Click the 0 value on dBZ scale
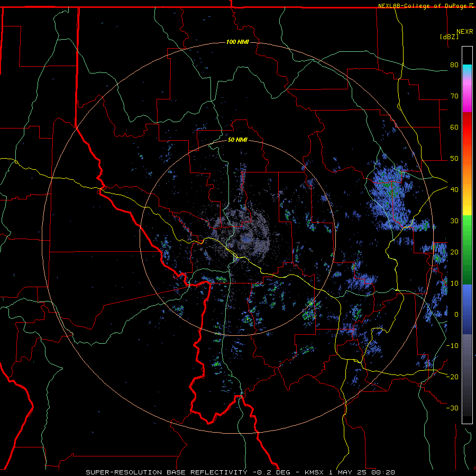Image resolution: width=476 pixels, height=476 pixels. pos(456,315)
